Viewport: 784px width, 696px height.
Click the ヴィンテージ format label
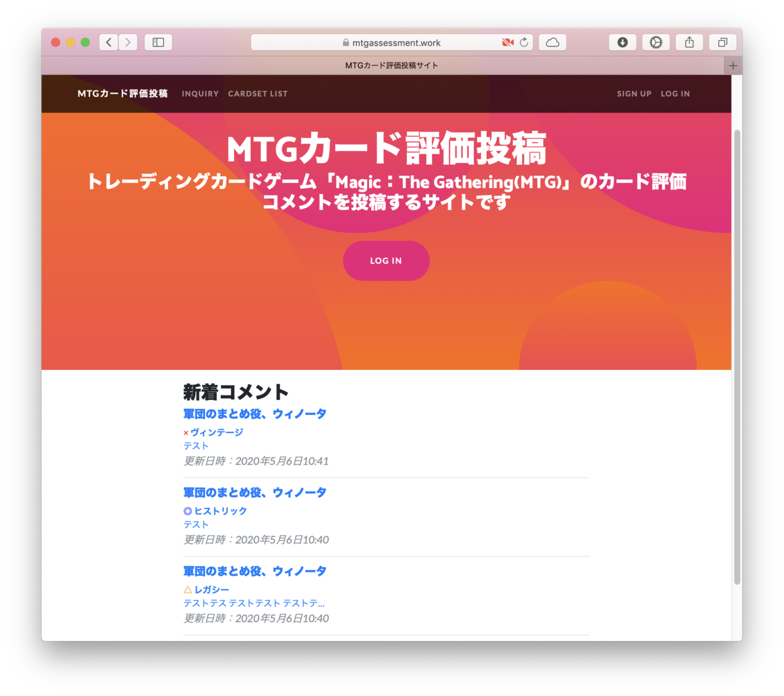[216, 432]
